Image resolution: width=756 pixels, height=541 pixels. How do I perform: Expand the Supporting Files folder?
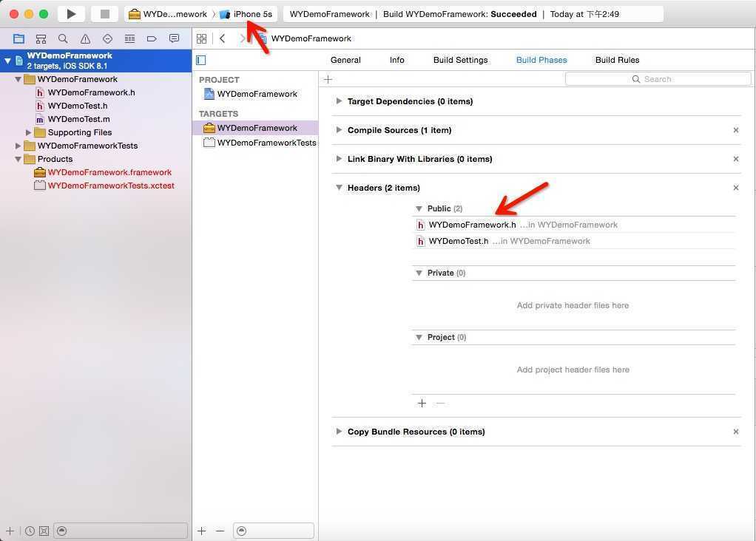coord(28,132)
